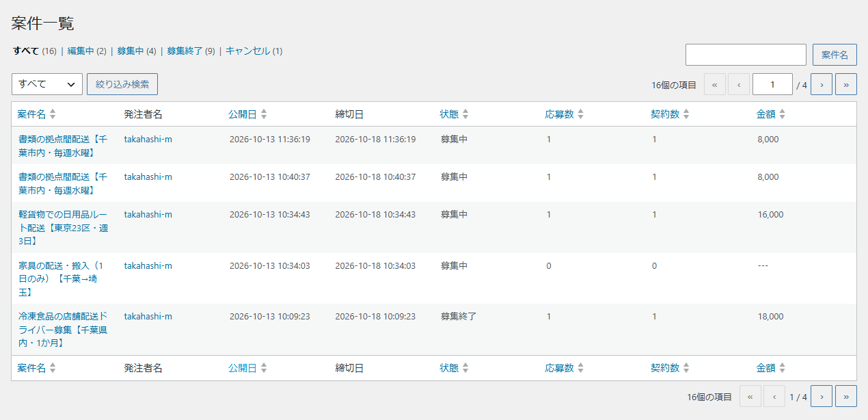Click the current page number input field
868x420 pixels.
point(772,85)
